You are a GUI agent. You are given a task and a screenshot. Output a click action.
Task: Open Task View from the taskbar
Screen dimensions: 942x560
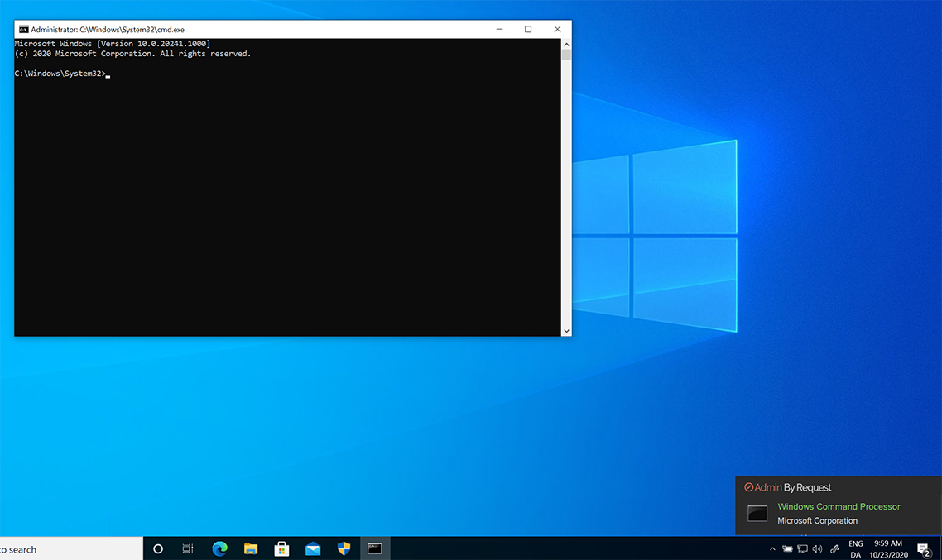[x=188, y=548]
